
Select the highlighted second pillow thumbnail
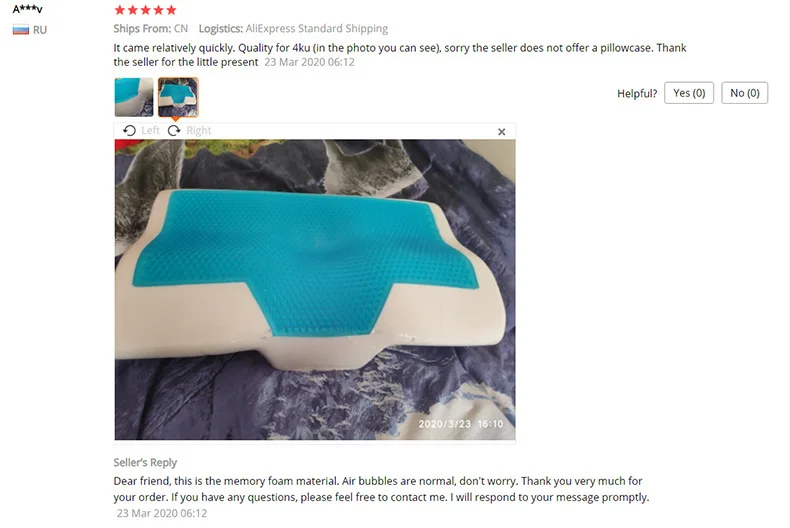click(178, 97)
